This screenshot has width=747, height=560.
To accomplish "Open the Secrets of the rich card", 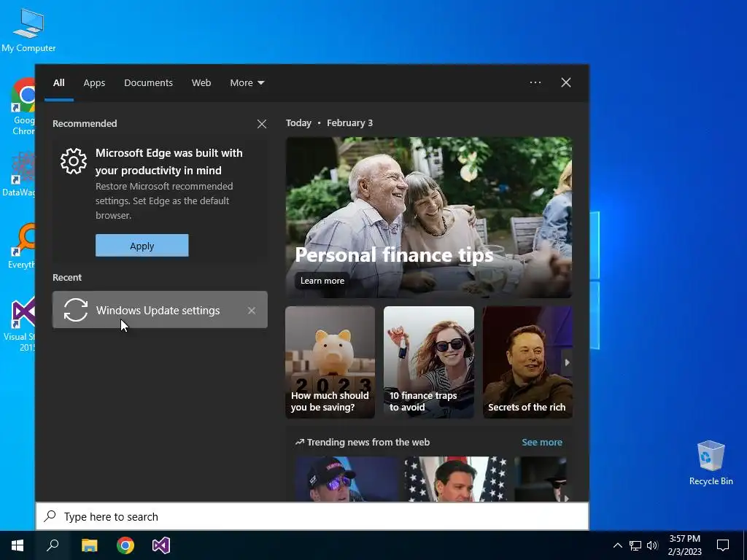I will [x=527, y=362].
